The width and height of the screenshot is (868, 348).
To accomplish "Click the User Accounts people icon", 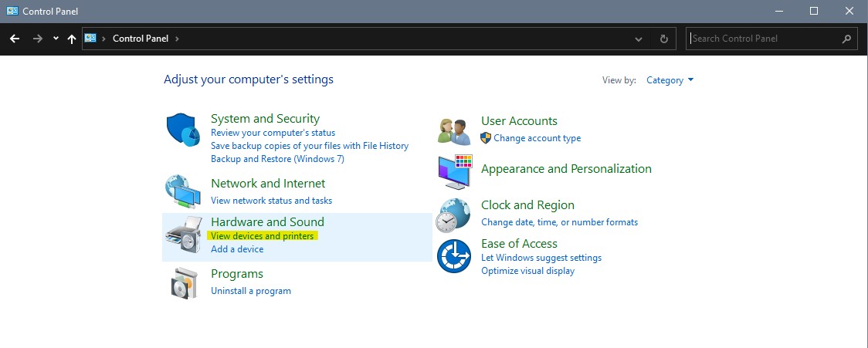I will [x=454, y=130].
